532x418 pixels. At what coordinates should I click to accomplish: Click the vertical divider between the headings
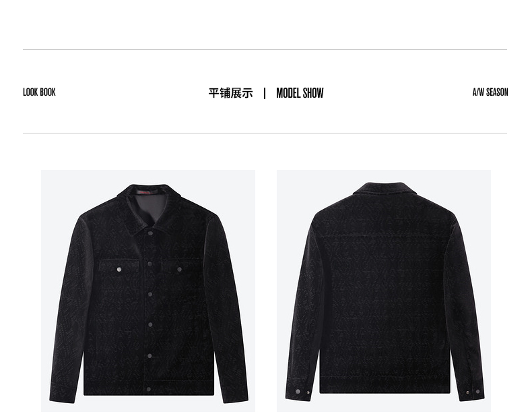tap(265, 94)
